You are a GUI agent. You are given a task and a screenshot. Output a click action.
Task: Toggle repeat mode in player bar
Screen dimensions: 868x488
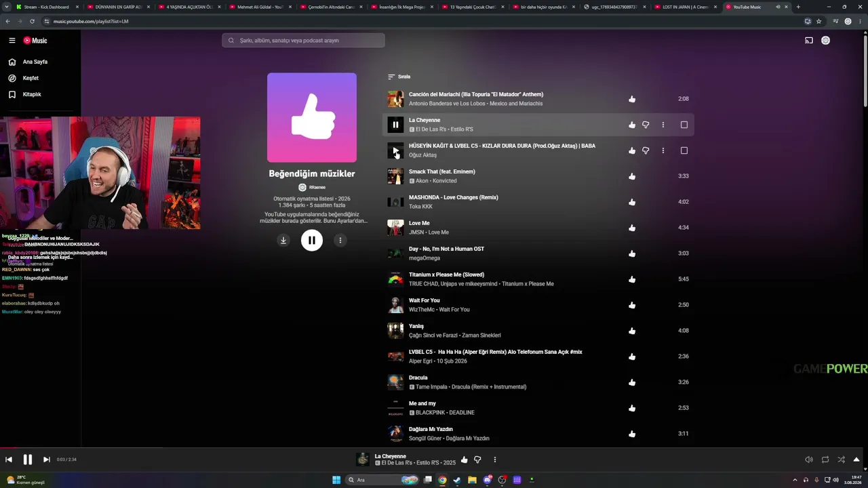[x=825, y=460]
